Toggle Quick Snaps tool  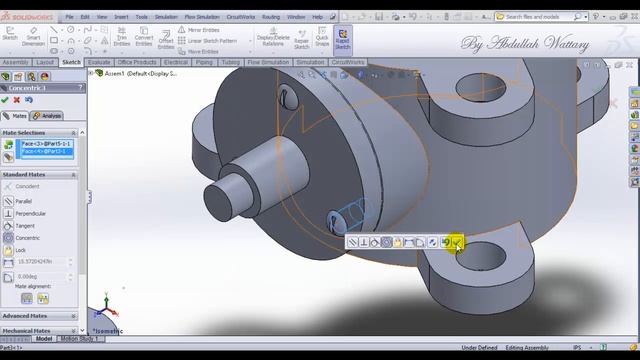click(322, 36)
